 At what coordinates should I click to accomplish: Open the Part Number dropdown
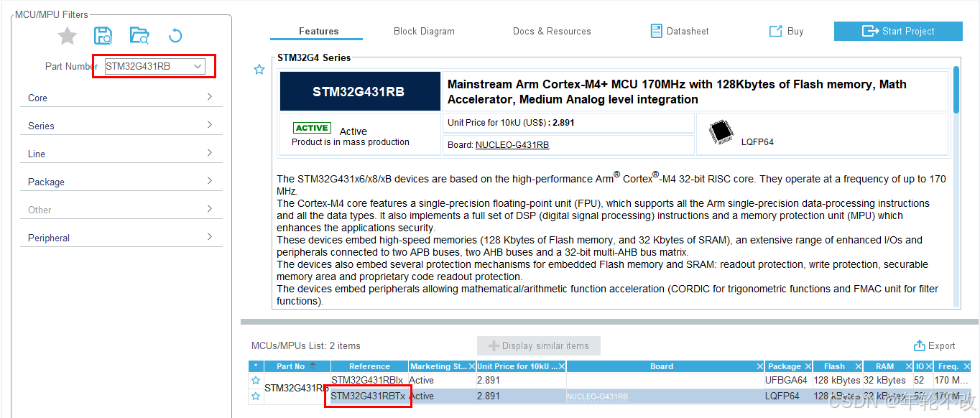click(198, 66)
